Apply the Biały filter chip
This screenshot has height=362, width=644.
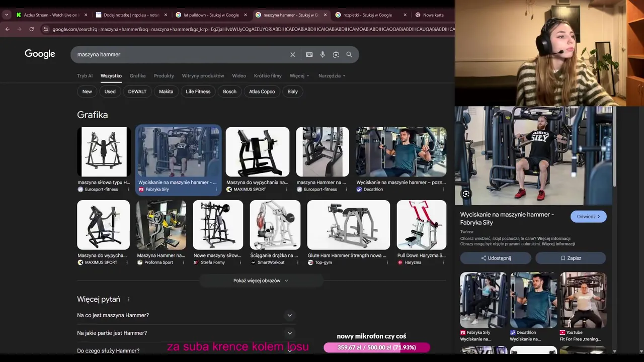(x=292, y=92)
